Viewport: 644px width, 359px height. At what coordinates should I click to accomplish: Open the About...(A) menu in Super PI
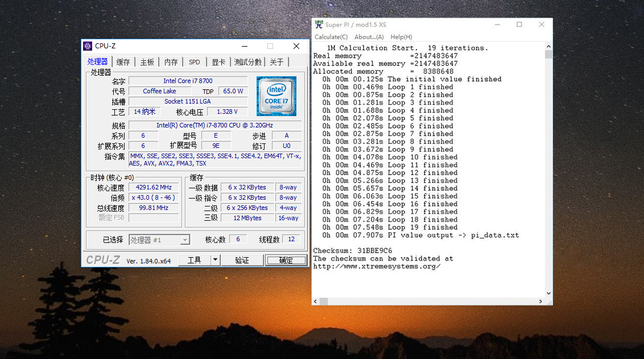(369, 37)
